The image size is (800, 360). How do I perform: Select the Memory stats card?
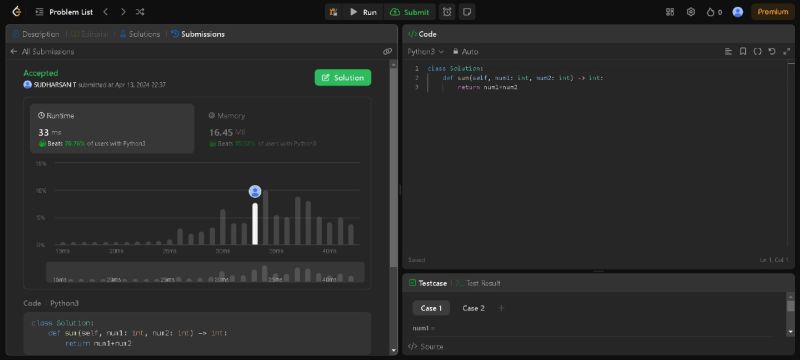(283, 128)
